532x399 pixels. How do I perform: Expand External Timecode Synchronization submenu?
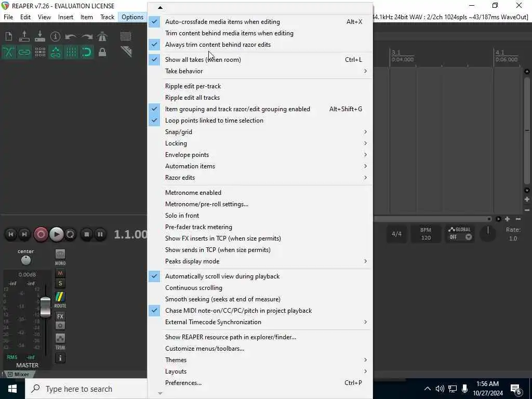(260, 322)
